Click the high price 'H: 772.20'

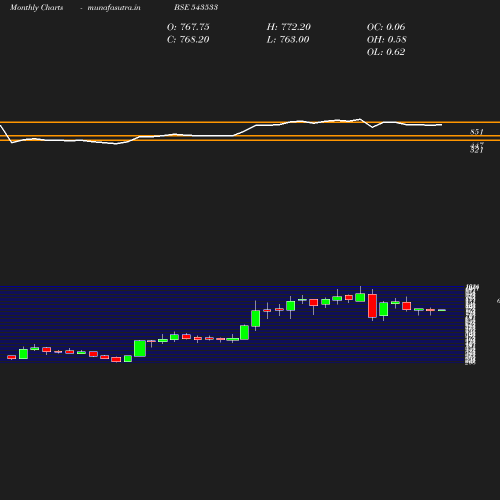pyautogui.click(x=288, y=27)
